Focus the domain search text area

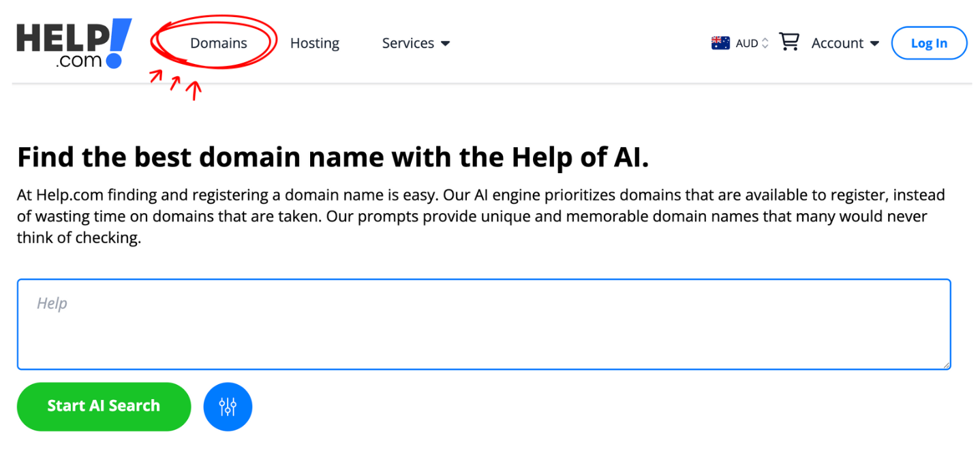483,324
